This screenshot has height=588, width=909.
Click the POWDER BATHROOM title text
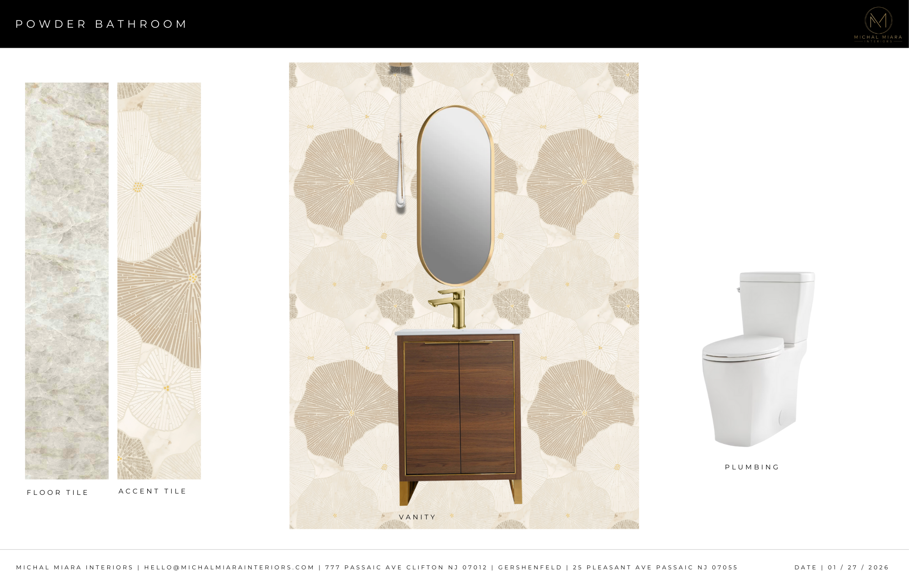101,24
